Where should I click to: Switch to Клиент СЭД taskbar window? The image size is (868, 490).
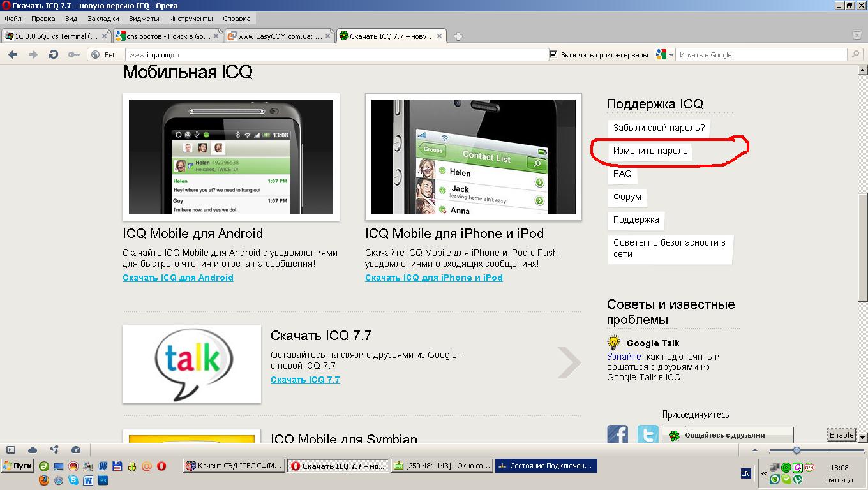pos(234,466)
